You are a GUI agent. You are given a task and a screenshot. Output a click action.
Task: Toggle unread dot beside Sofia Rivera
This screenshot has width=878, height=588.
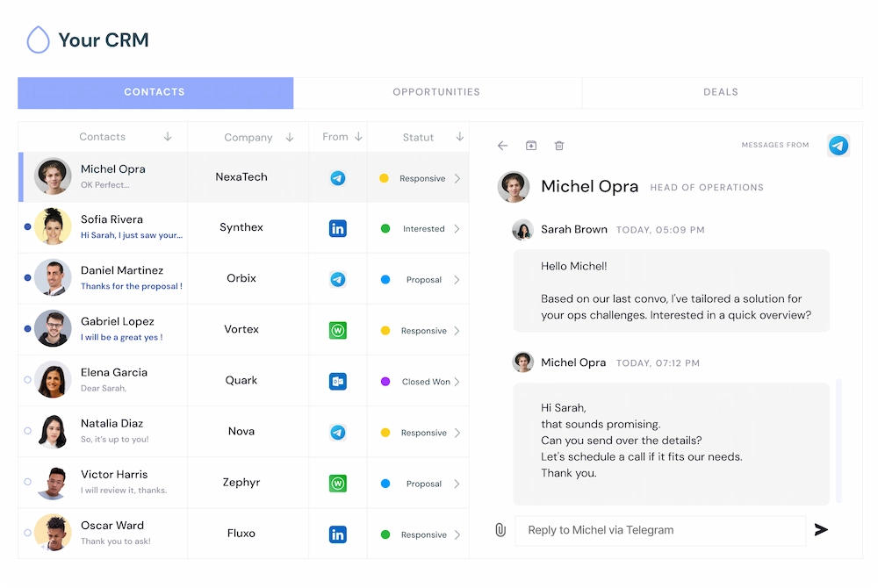click(x=27, y=227)
